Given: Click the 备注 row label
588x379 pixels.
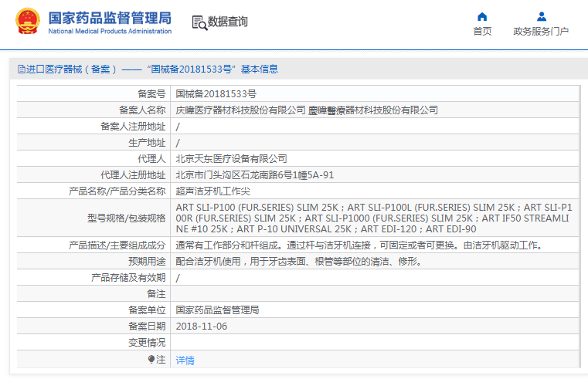Looking at the screenshot, I should [x=156, y=294].
